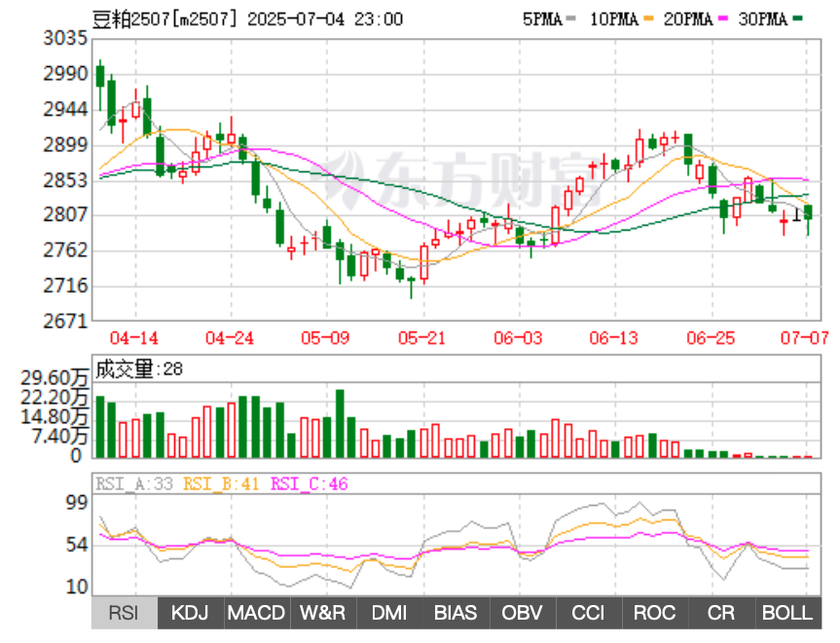Click the 2853 price axis label

coord(65,180)
